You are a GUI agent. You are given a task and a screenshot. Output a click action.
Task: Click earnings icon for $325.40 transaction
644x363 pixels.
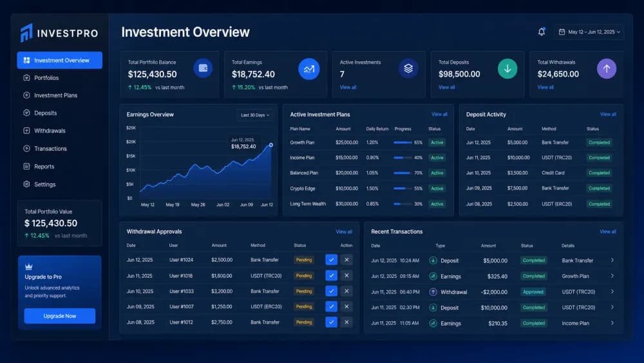click(x=433, y=276)
